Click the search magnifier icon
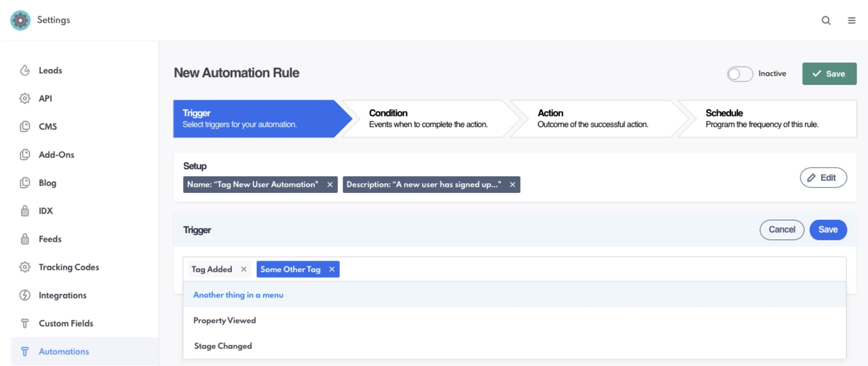This screenshot has height=366, width=868. [826, 21]
